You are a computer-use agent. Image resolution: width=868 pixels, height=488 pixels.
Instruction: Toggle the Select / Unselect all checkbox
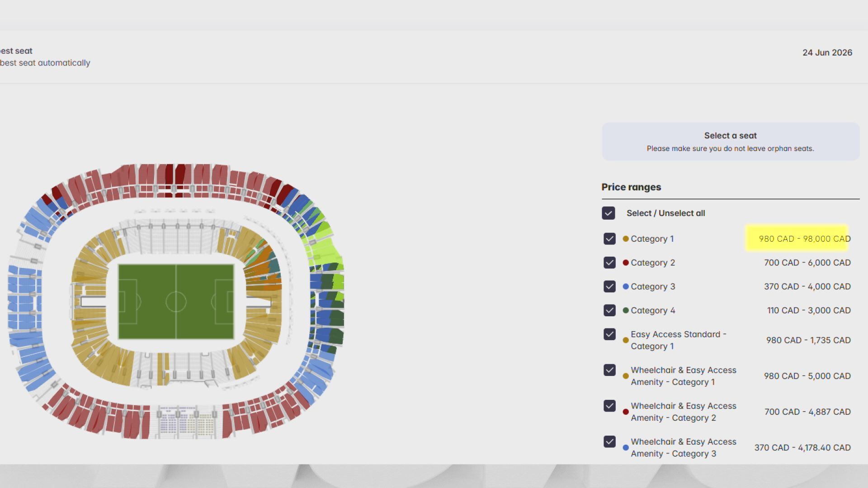[x=609, y=213]
